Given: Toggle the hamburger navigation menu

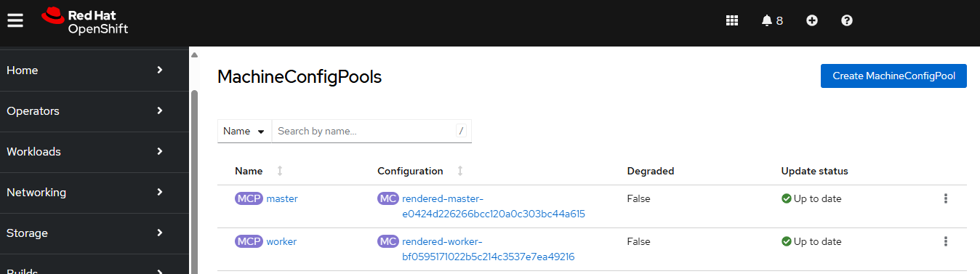Looking at the screenshot, I should click(x=15, y=20).
